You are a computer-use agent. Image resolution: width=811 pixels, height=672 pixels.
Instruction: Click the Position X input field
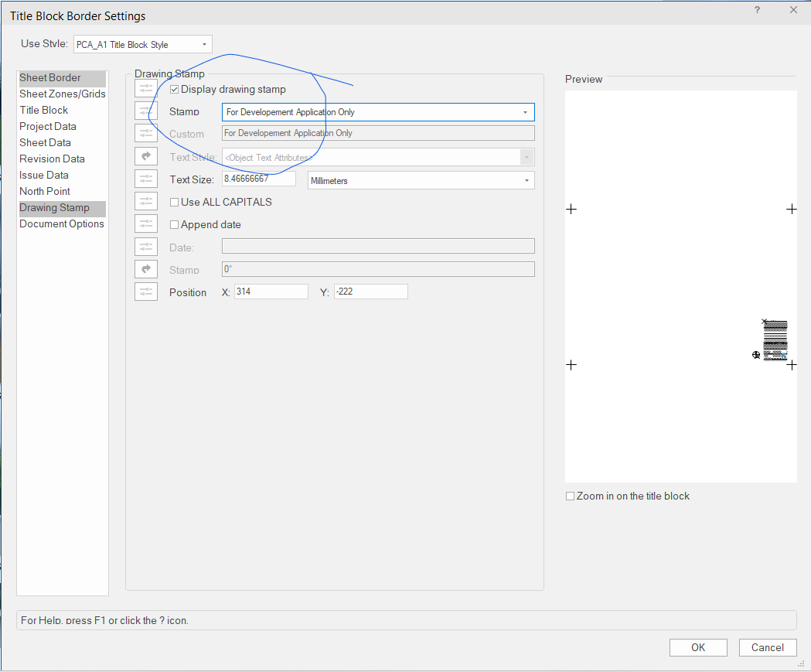[x=271, y=292]
